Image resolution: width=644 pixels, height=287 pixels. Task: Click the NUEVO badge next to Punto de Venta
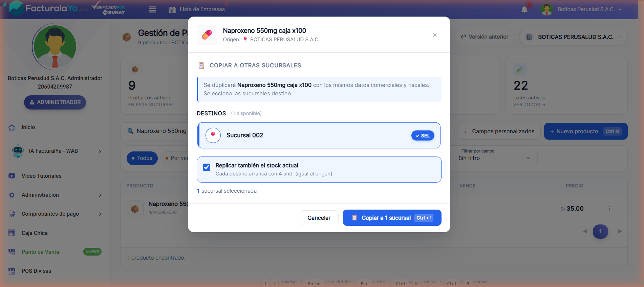[92, 252]
